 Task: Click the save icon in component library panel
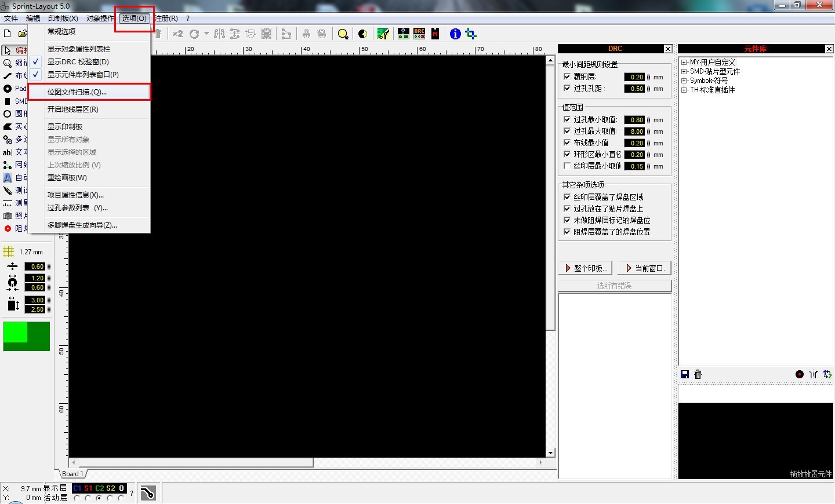[x=685, y=374]
